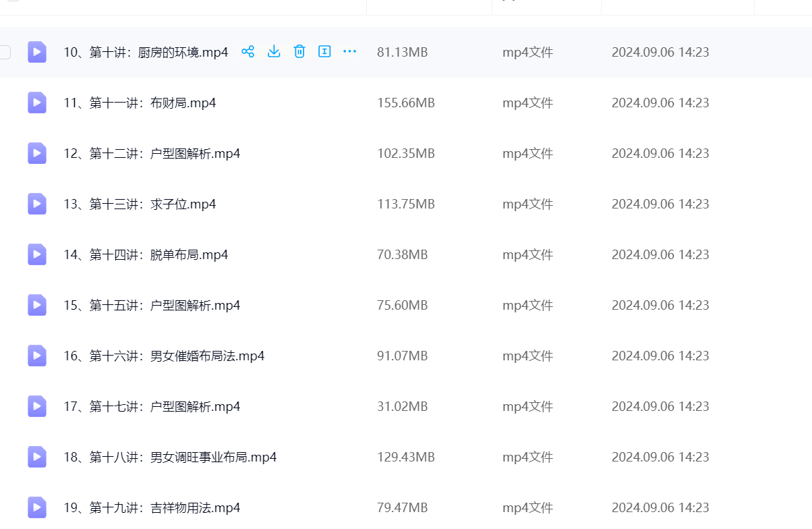Click the video icon of 16、第十六讲 row

point(37,356)
